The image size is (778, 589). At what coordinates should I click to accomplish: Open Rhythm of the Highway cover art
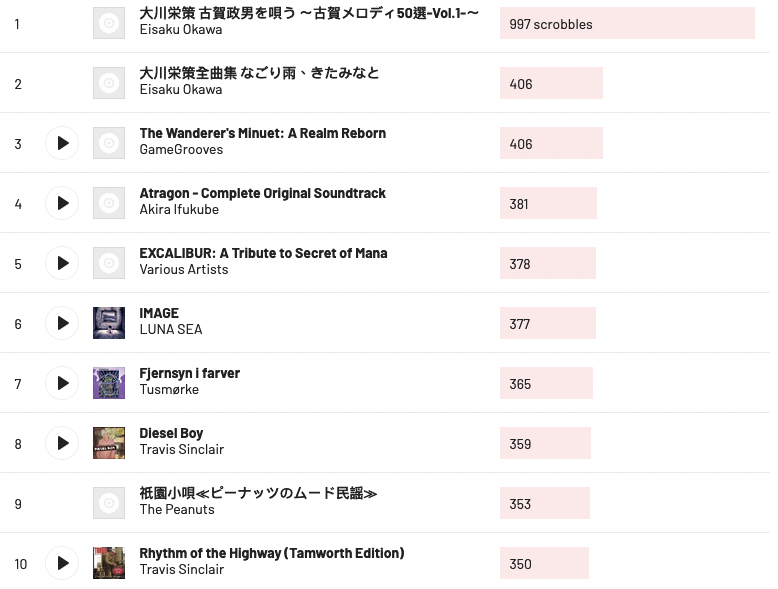[109, 563]
